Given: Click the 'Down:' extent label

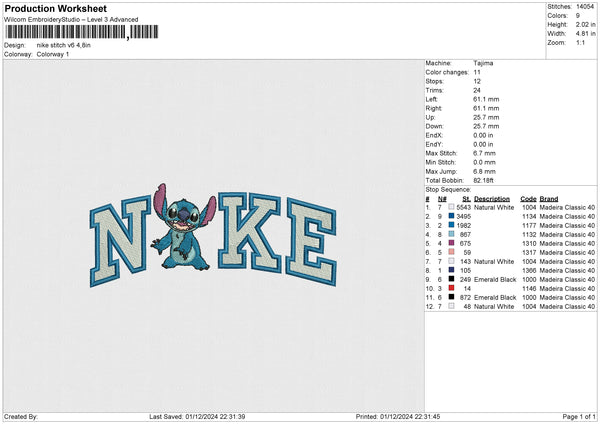Looking at the screenshot, I should (434, 126).
